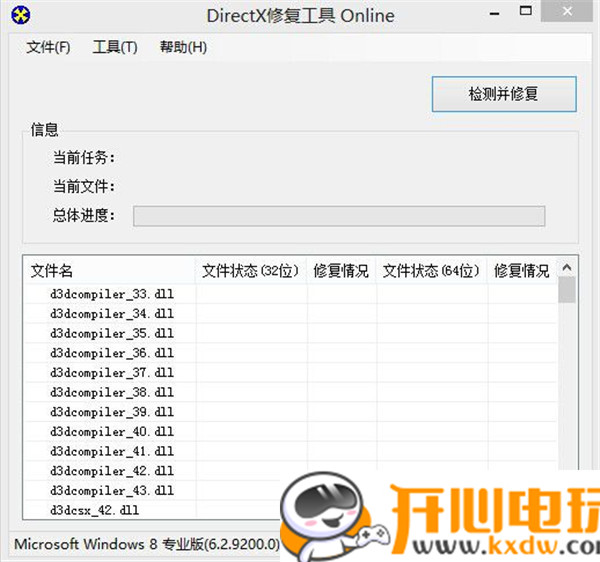The height and width of the screenshot is (562, 600).
Task: Select row d3dcsx_42.dll
Action: pyautogui.click(x=153, y=510)
